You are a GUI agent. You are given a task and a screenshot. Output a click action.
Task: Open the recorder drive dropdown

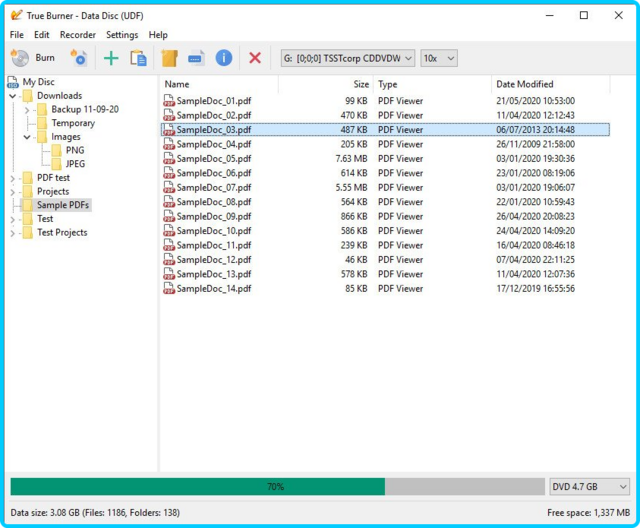point(348,58)
